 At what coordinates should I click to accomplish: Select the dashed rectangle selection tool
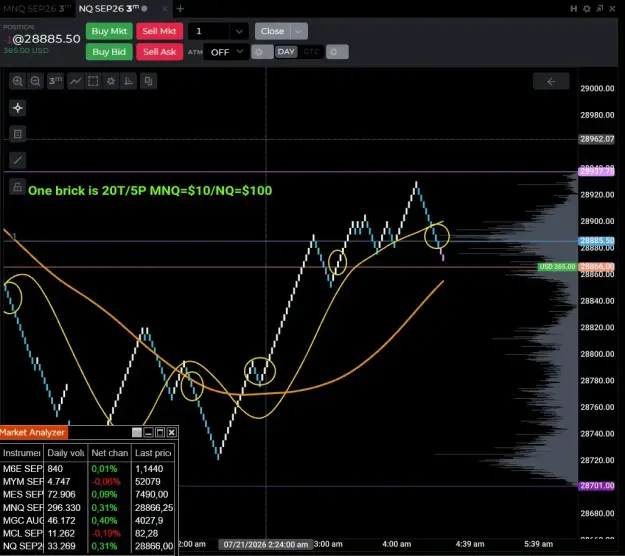(93, 81)
